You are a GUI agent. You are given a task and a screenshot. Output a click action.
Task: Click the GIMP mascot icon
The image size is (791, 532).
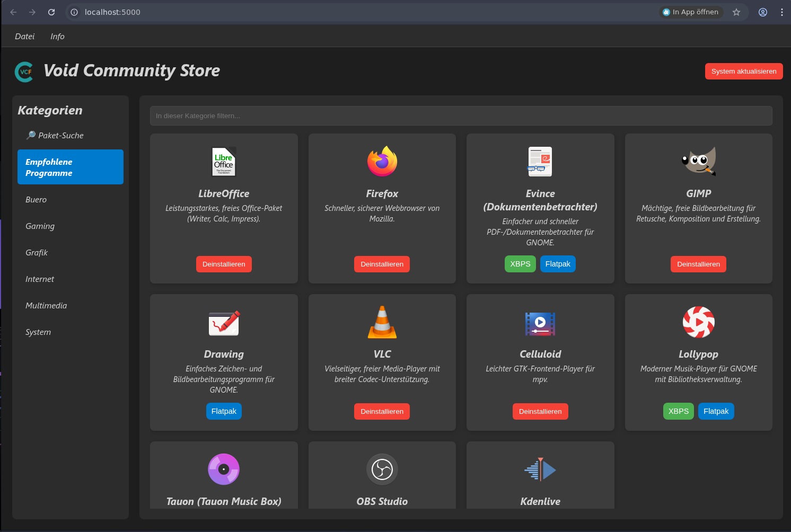click(x=698, y=162)
